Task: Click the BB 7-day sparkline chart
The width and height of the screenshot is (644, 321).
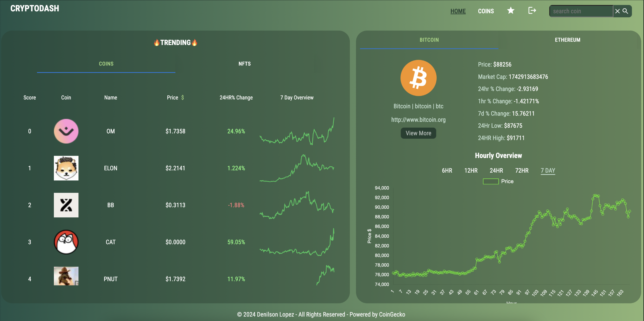Action: click(x=297, y=205)
